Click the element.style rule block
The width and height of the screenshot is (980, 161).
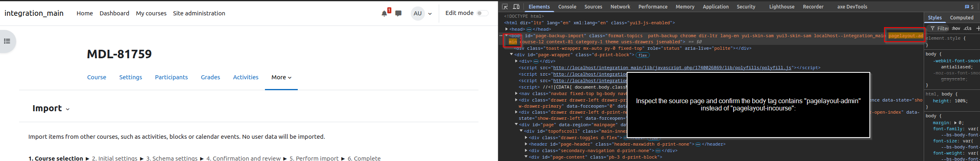point(946,42)
